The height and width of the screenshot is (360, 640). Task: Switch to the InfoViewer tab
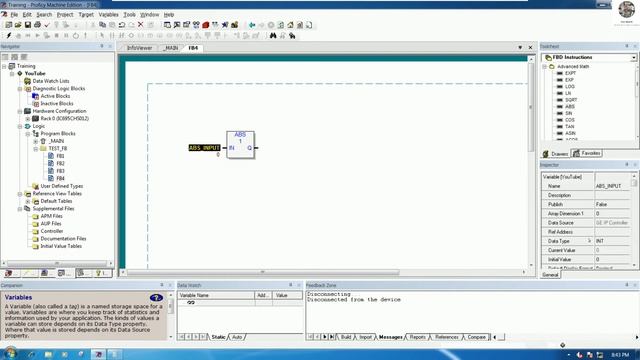pyautogui.click(x=139, y=48)
